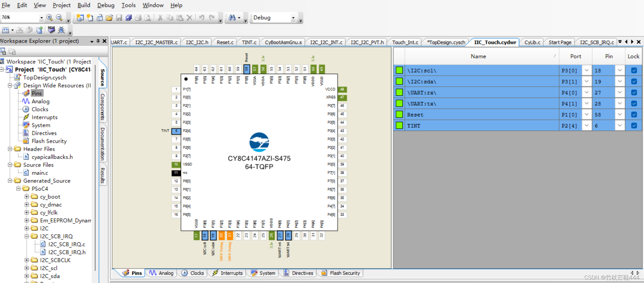Toggle the Lock checkbox for \I2C:scl\

click(634, 70)
